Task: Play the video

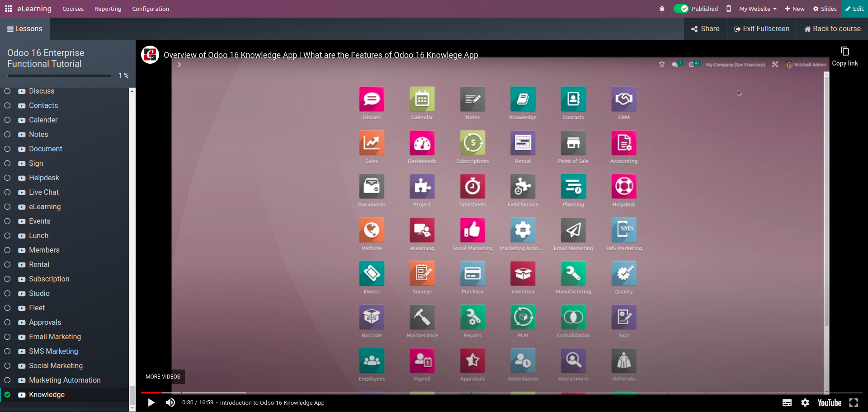Action: click(x=151, y=403)
